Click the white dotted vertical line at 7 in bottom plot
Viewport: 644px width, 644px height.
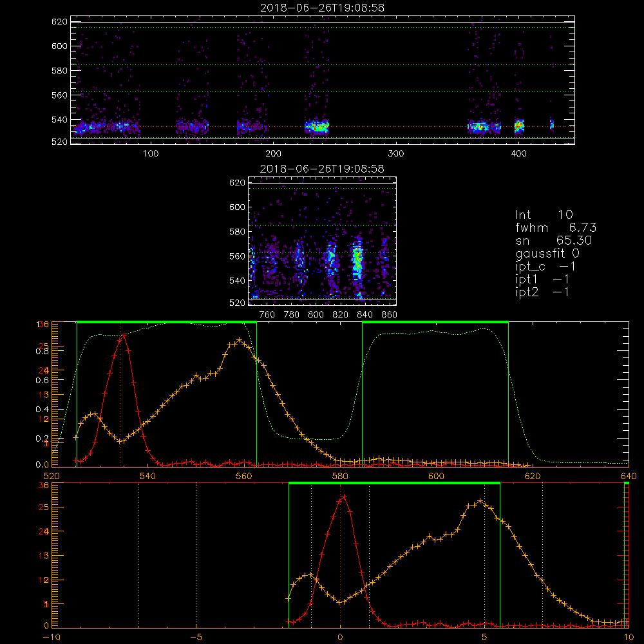tap(542, 555)
